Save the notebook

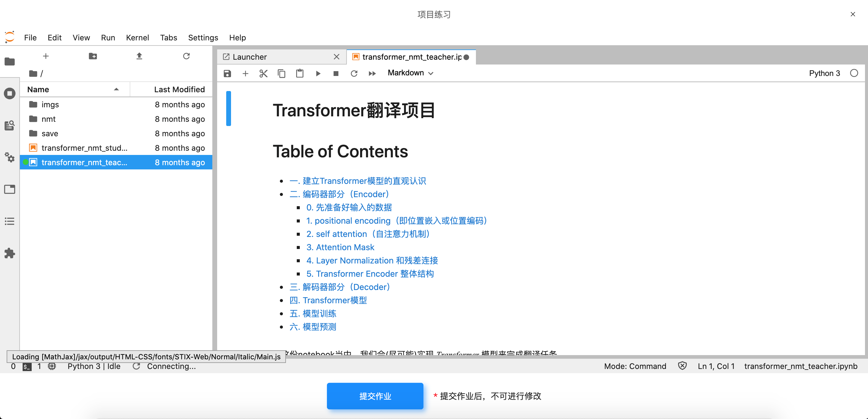(x=227, y=73)
